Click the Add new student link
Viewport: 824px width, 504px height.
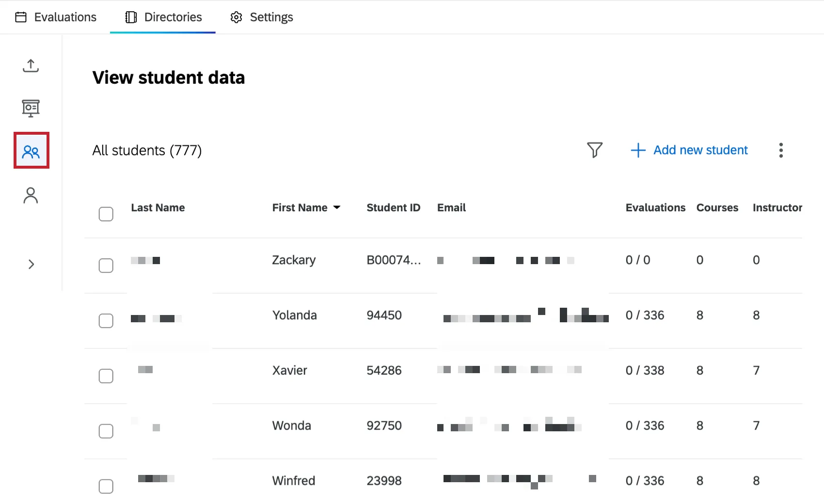[x=700, y=150]
